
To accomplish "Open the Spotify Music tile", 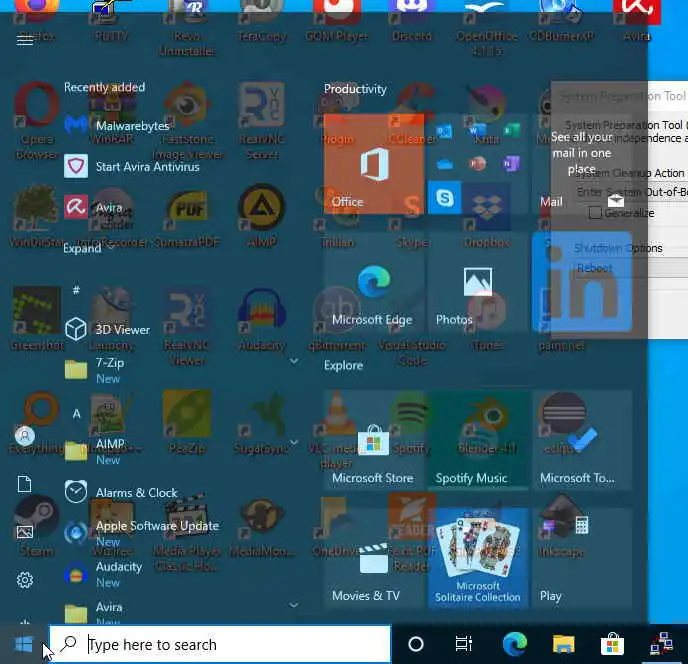I will coord(478,440).
